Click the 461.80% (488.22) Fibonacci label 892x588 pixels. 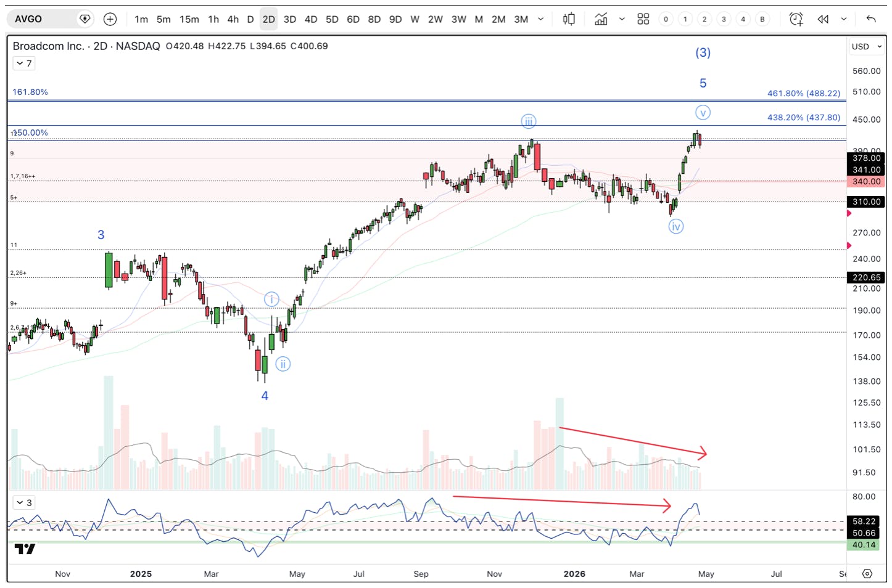click(804, 94)
